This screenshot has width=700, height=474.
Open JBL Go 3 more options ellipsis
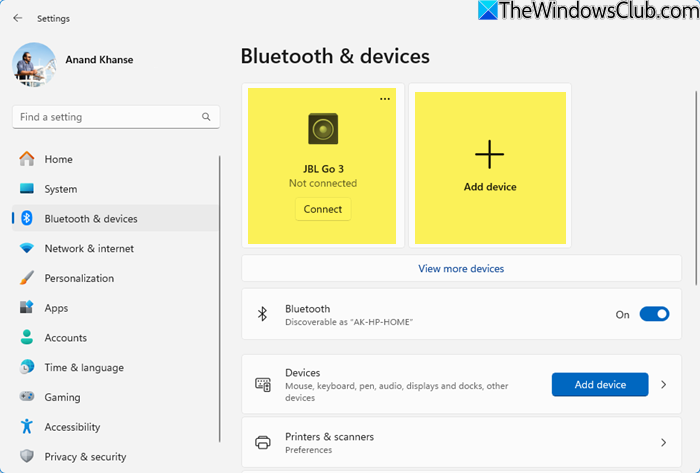pyautogui.click(x=385, y=99)
